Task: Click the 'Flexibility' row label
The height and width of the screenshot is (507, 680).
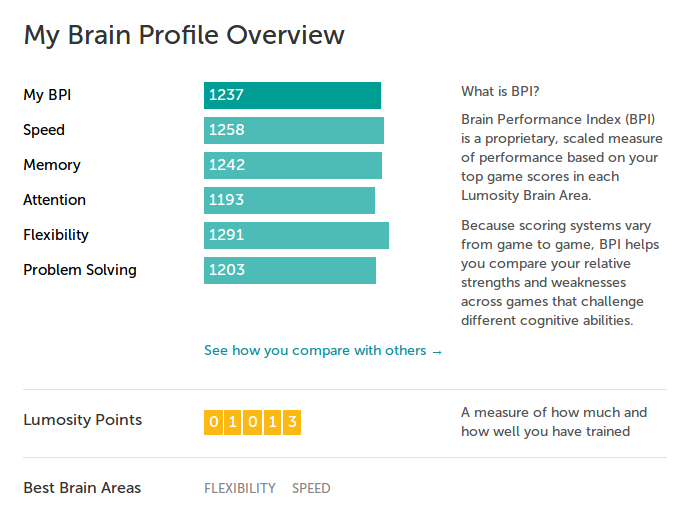Action: (56, 235)
